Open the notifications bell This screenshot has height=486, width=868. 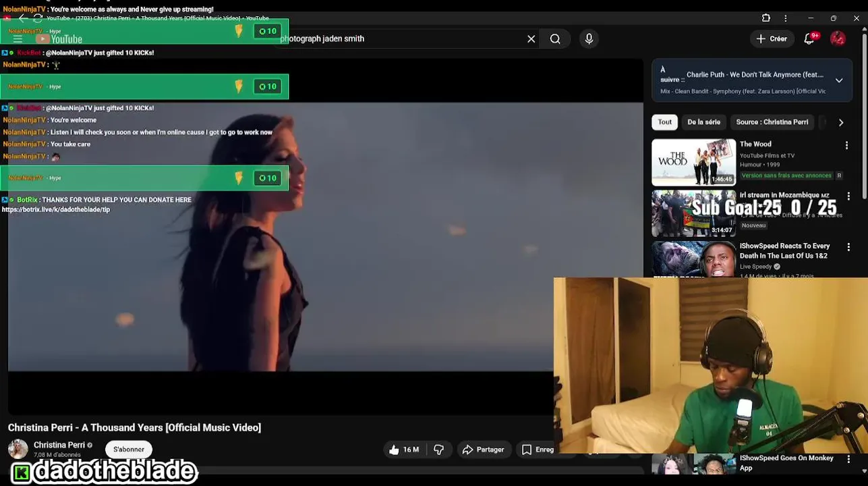click(809, 39)
